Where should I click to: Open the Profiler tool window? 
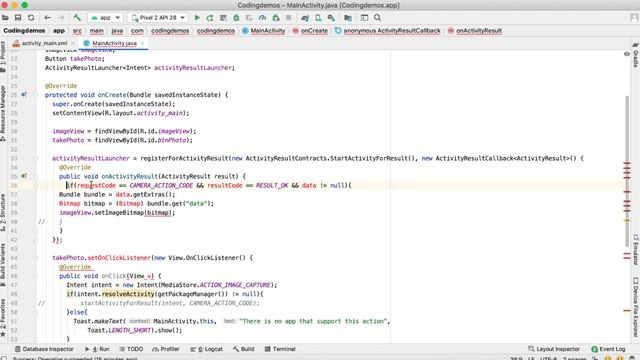(166, 349)
